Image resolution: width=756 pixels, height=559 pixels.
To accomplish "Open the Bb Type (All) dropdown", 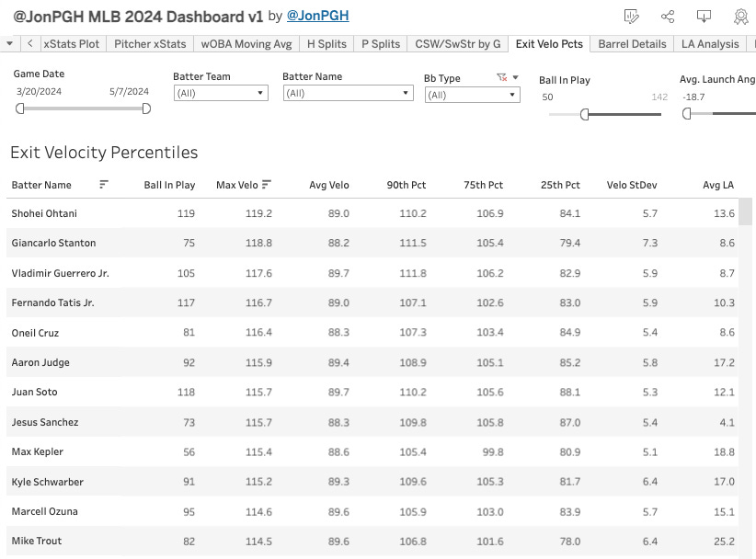I will point(473,95).
